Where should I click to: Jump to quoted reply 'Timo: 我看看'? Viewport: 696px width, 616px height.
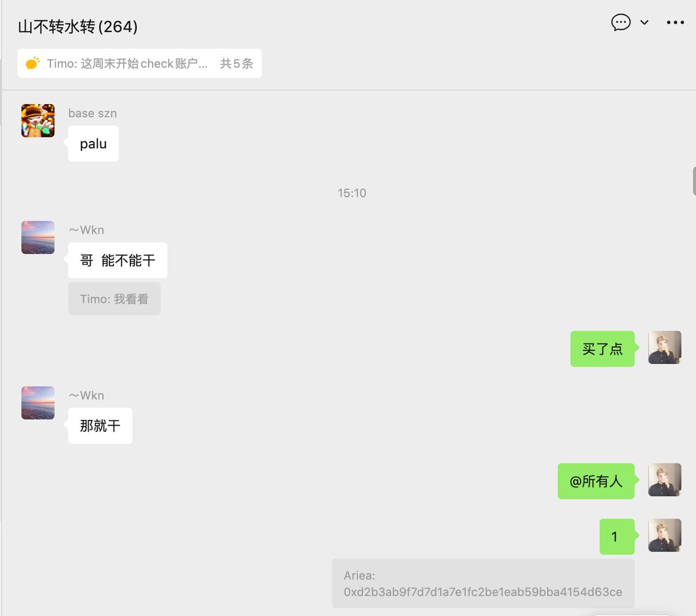[x=114, y=299]
